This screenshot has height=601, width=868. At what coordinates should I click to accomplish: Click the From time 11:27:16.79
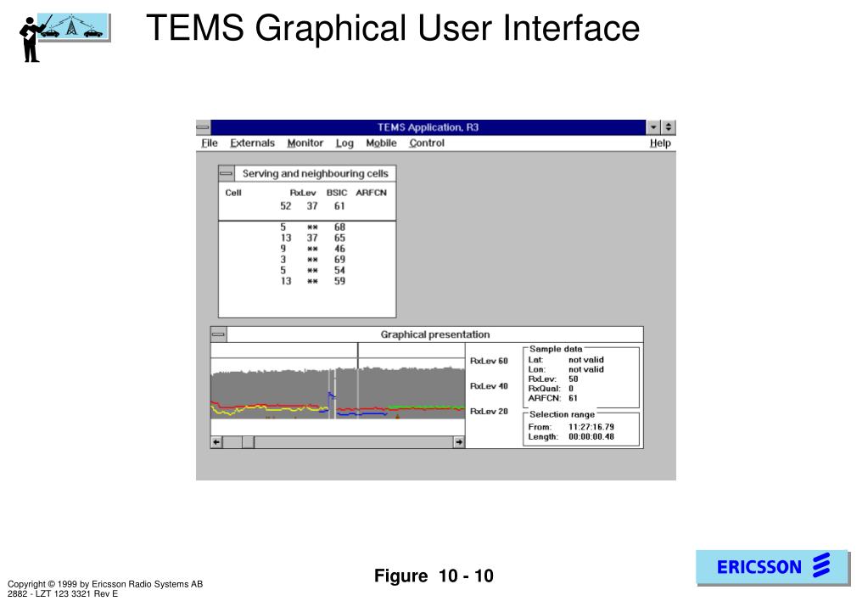point(591,427)
